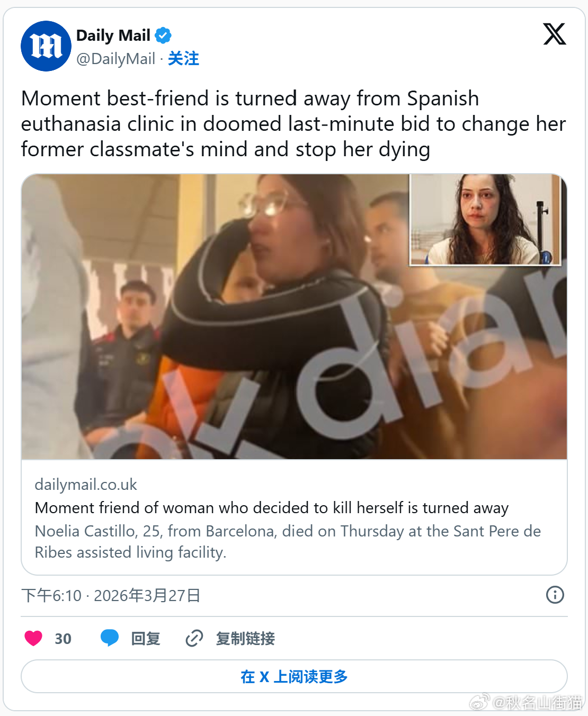Open the article headline in link card
This screenshot has width=588, height=716.
click(272, 508)
